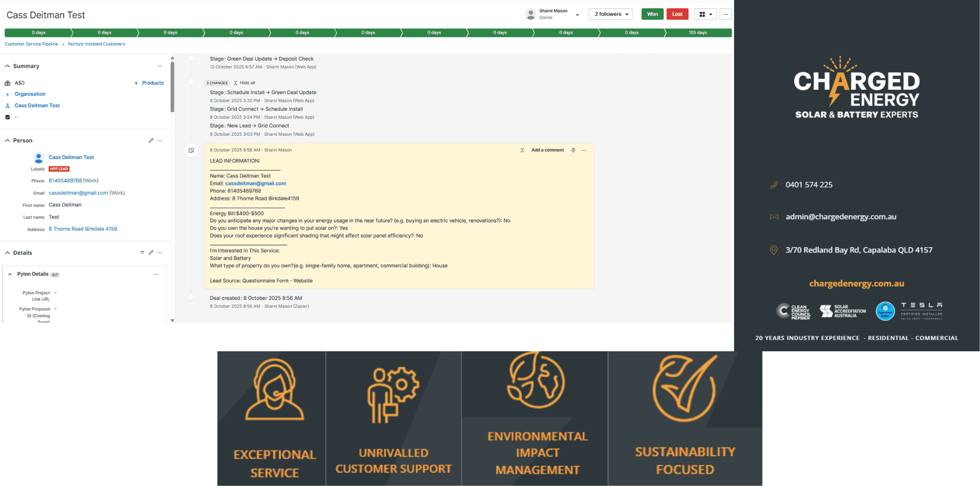Open the 8 Thorne Road Birkdale 4159 address link
This screenshot has height=486, width=980.
coord(83,229)
